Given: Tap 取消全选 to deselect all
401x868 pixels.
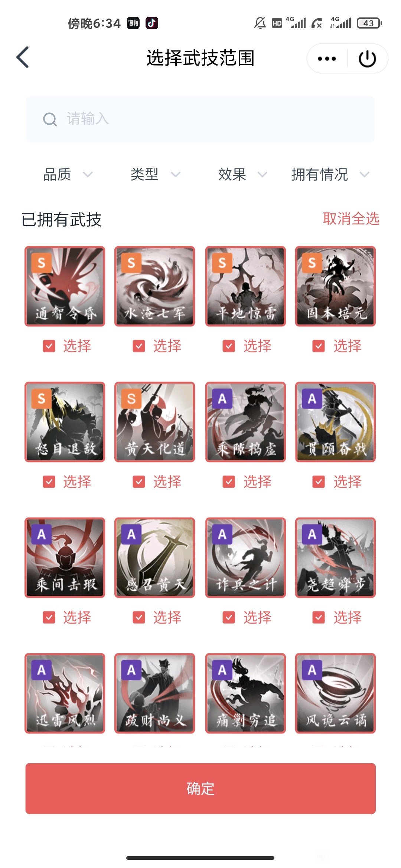Looking at the screenshot, I should [351, 218].
